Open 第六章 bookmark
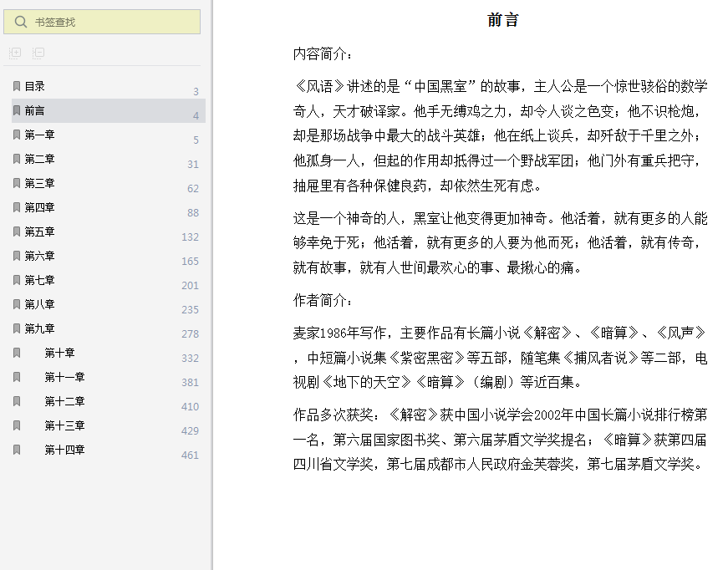This screenshot has width=728, height=570. point(40,256)
